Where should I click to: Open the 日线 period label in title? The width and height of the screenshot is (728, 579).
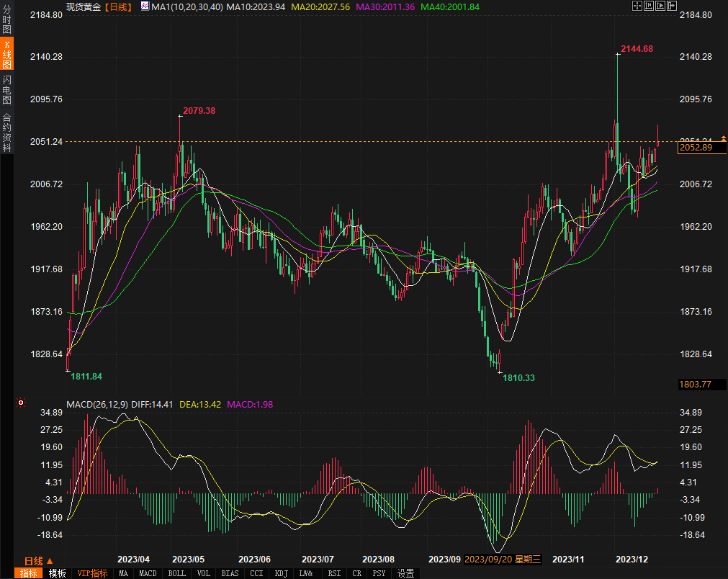click(x=118, y=6)
